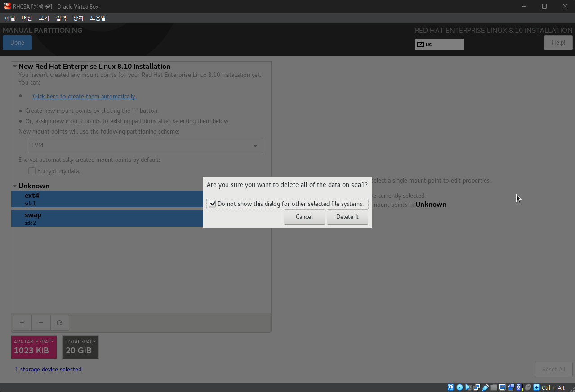
Task: Click the virtualization V CPU icon in status bar
Action: pyautogui.click(x=519, y=388)
